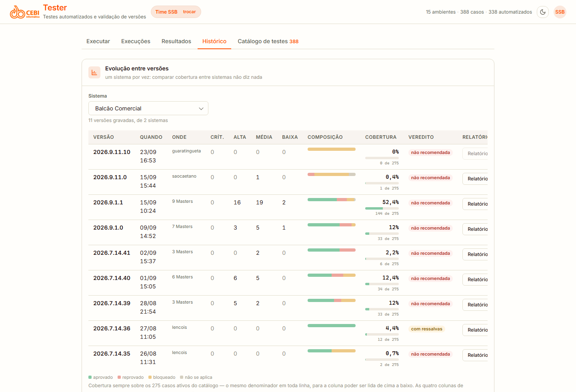
Task: Open Relatório for version 2026.7.14.40
Action: point(475,280)
